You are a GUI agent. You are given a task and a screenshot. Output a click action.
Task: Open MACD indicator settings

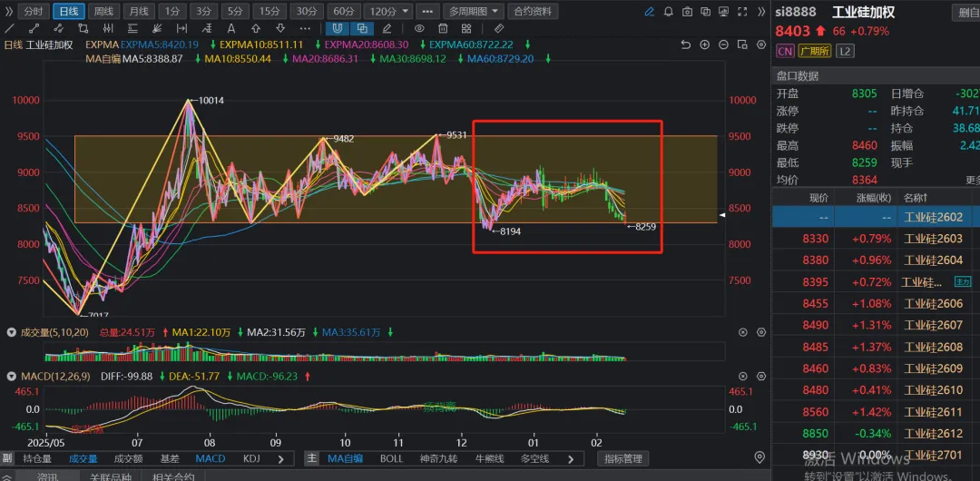click(x=760, y=377)
